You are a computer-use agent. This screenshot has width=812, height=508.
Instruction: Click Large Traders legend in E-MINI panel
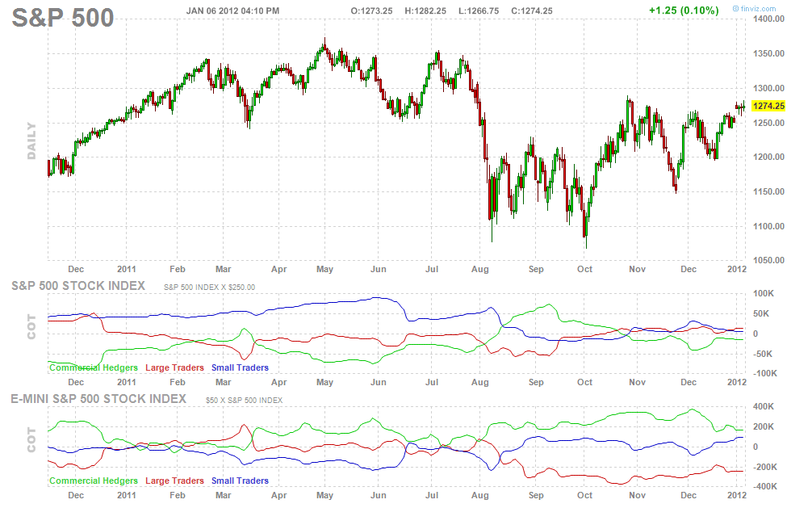coord(174,481)
